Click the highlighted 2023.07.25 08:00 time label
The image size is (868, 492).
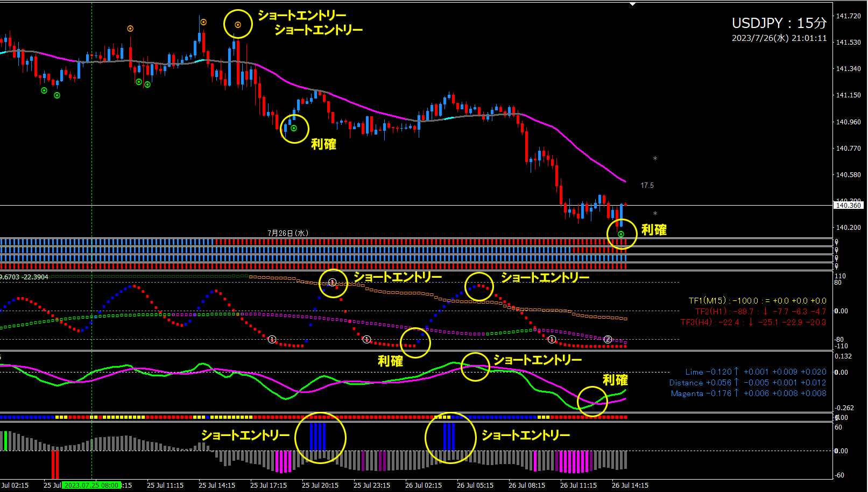click(91, 485)
